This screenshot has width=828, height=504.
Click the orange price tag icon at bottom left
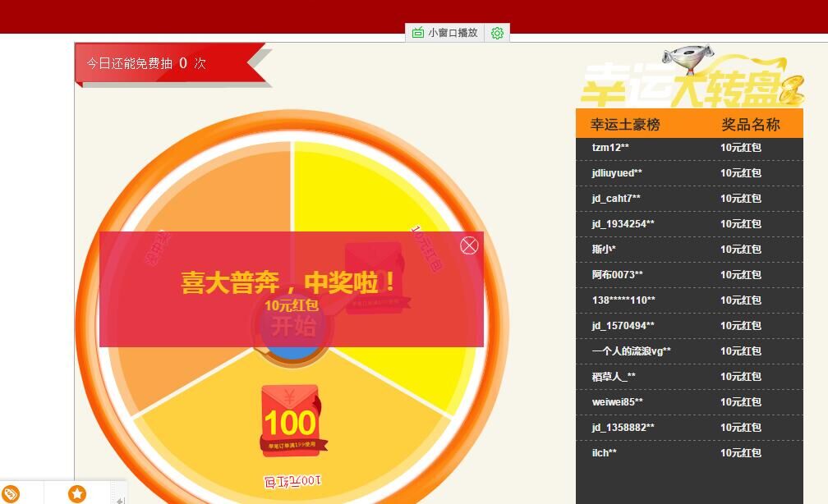click(11, 494)
